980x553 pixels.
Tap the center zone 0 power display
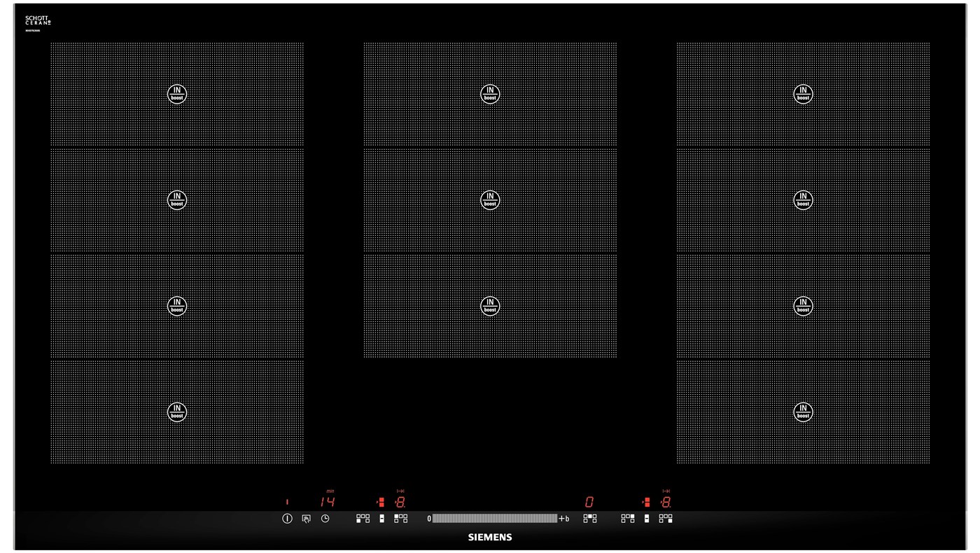[x=589, y=502]
